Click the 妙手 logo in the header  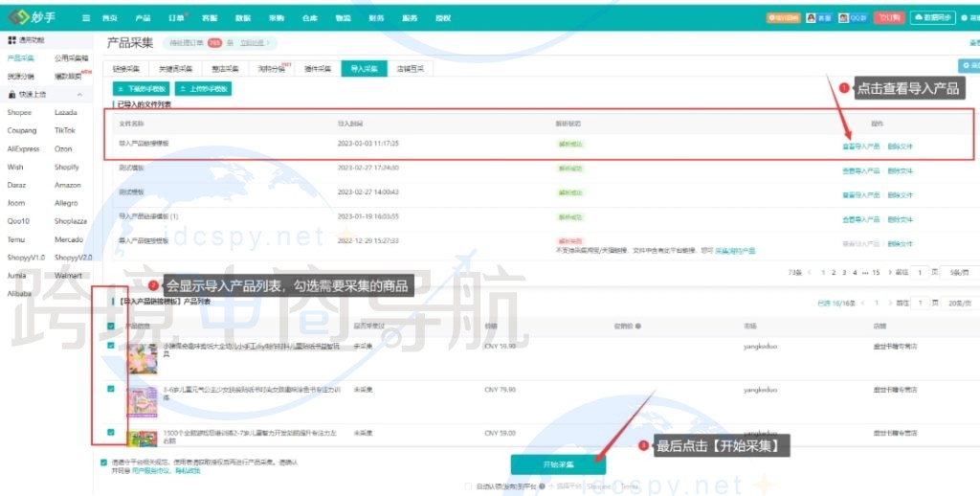(x=36, y=17)
